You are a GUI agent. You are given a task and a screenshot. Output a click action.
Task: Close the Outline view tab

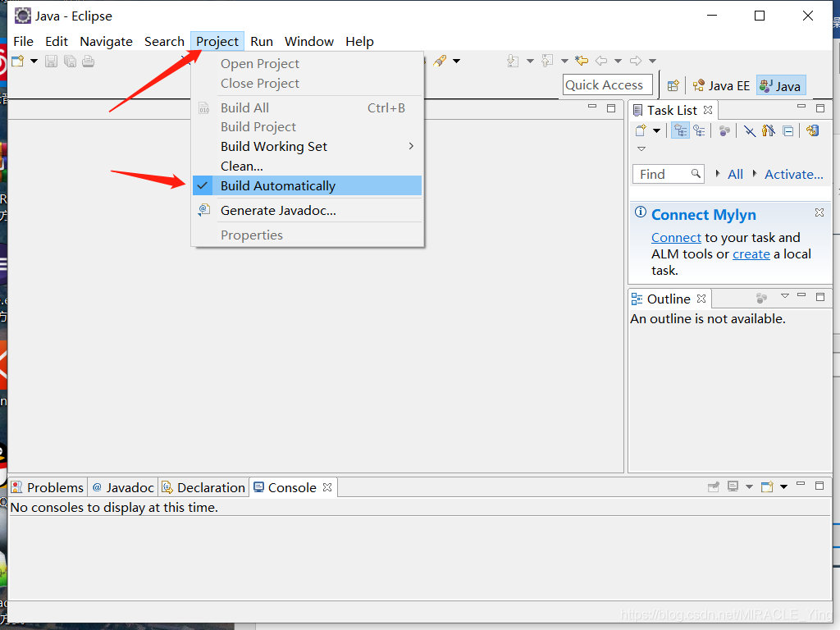coord(701,299)
